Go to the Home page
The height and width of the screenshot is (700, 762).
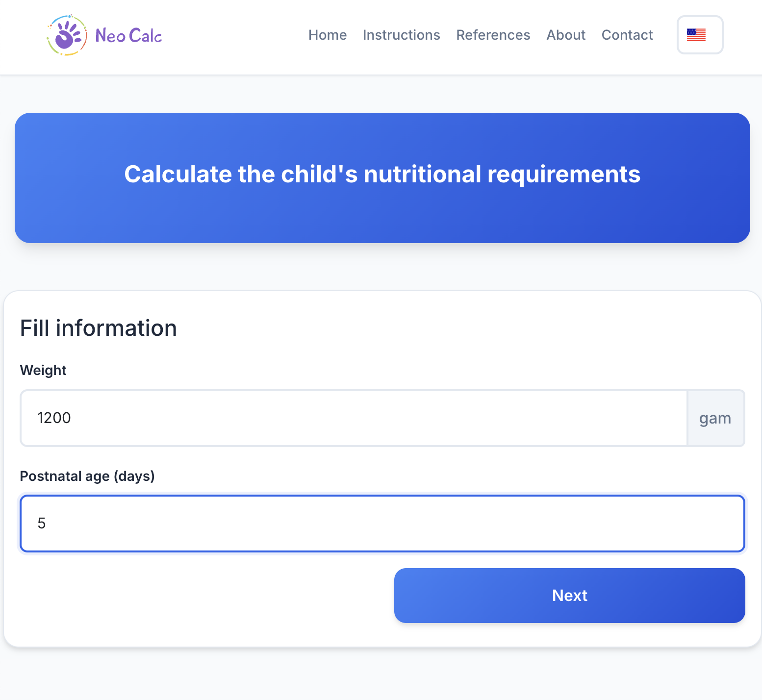point(328,35)
